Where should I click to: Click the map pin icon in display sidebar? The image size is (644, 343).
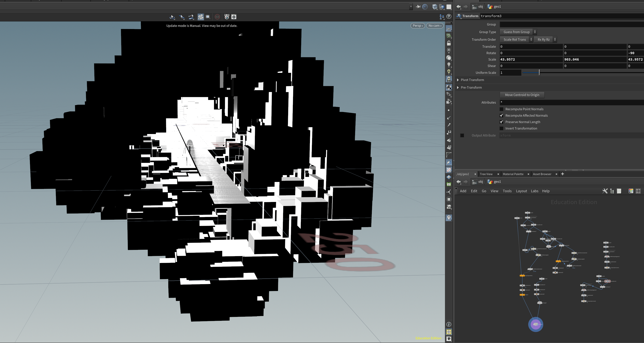pos(449,218)
